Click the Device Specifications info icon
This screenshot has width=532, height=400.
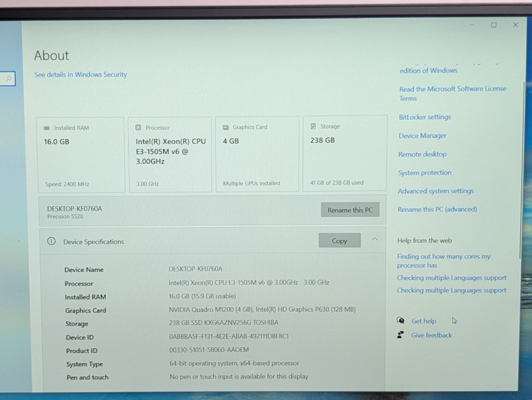tap(51, 241)
